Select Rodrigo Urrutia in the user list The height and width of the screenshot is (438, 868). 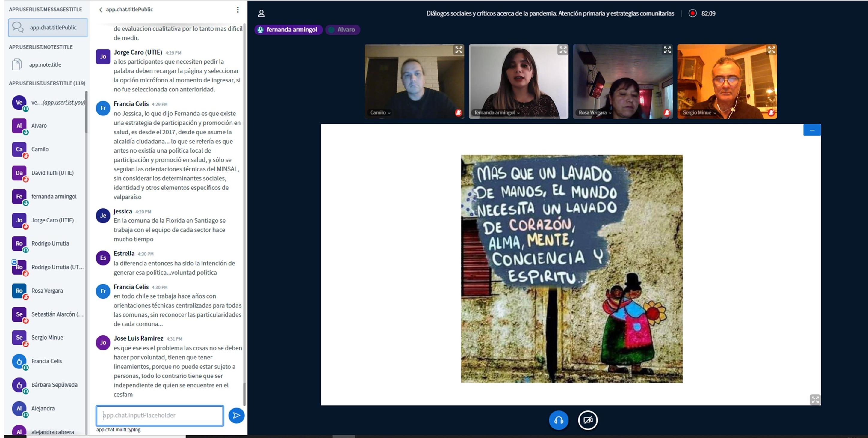[48, 243]
